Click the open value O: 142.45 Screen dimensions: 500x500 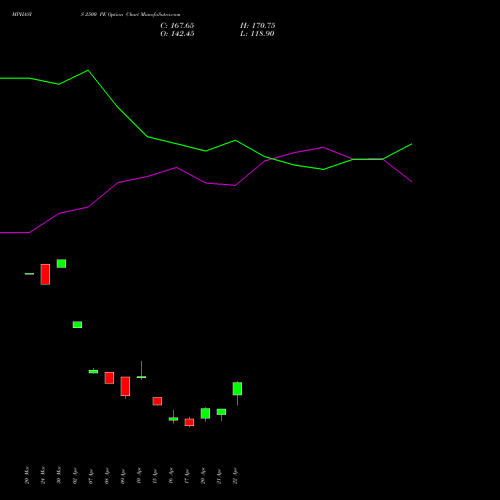pyautogui.click(x=177, y=34)
